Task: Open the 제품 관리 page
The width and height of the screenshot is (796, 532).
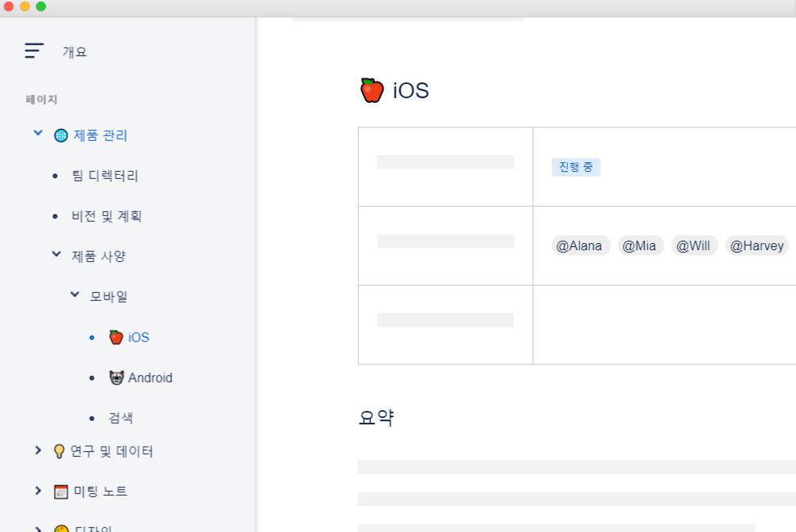Action: (101, 135)
